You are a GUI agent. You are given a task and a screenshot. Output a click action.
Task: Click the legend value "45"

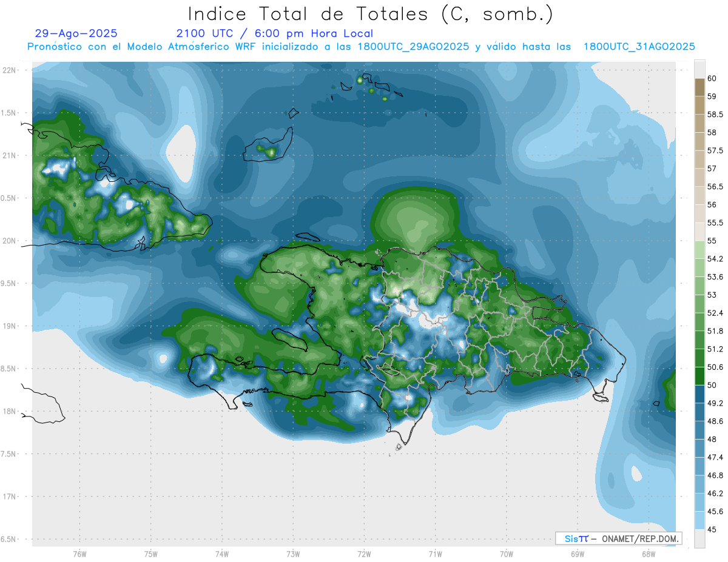712,529
